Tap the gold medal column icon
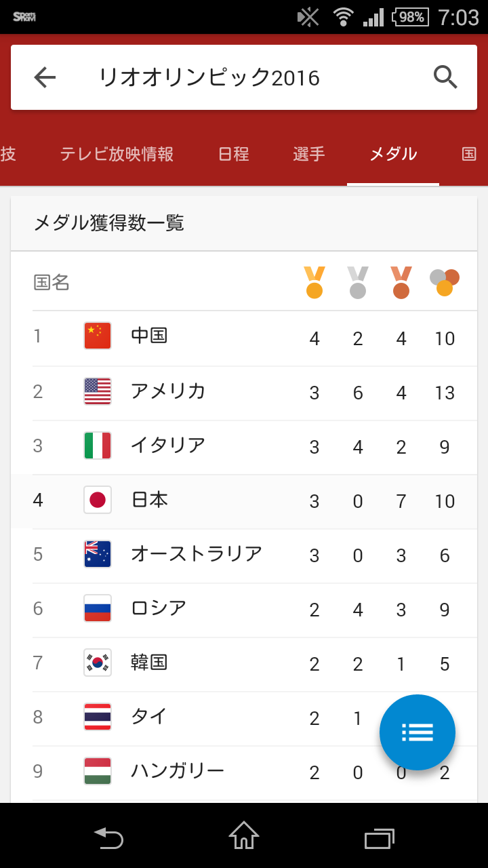 pos(314,282)
